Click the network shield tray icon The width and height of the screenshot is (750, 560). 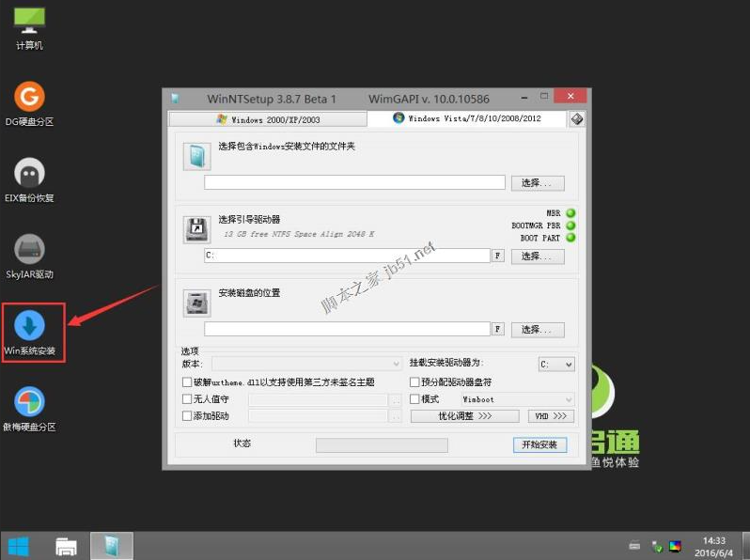point(657,546)
